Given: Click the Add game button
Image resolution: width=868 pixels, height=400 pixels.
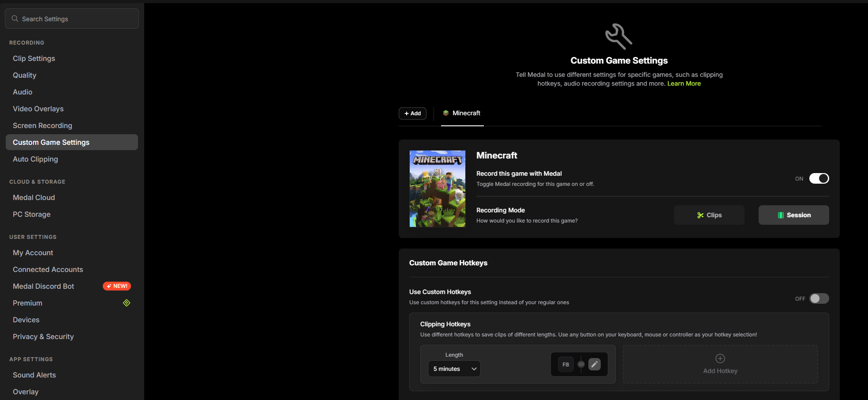Looking at the screenshot, I should point(412,113).
